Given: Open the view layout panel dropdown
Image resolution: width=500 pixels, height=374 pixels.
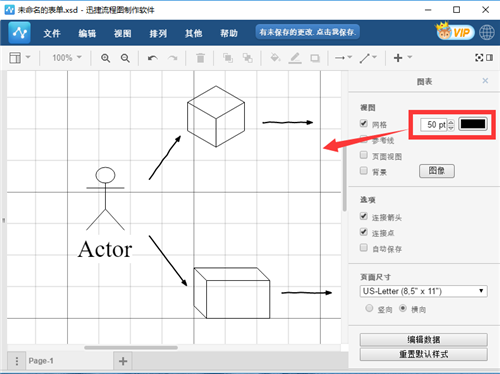Looking at the screenshot, I should [19, 58].
